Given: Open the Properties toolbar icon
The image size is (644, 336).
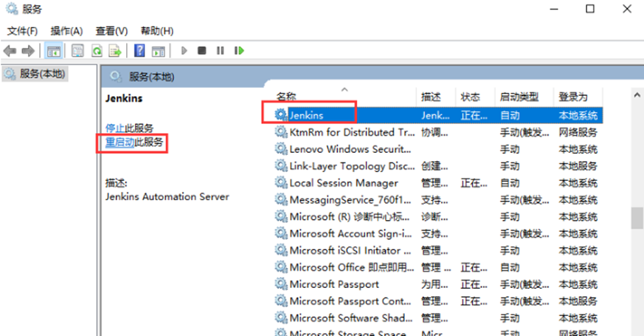Looking at the screenshot, I should point(77,51).
